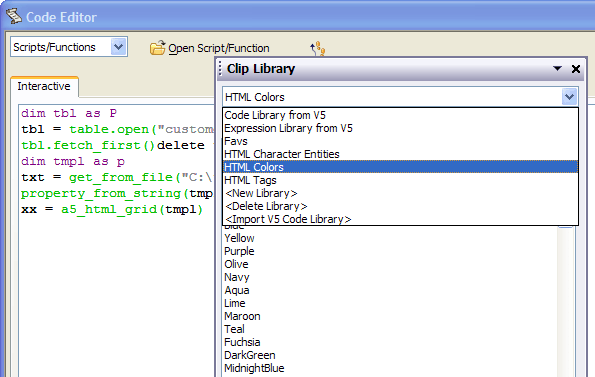Viewport: 595px width, 377px height.
Task: Select the Aqua color clip
Action: pos(237,290)
